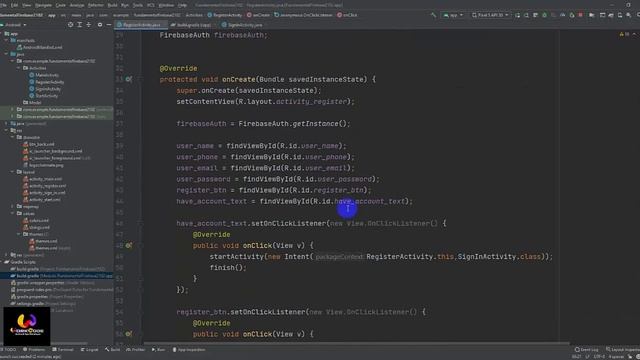The image size is (640, 360).
Task: Collapse the manifests folder arrow
Action: tap(6, 40)
